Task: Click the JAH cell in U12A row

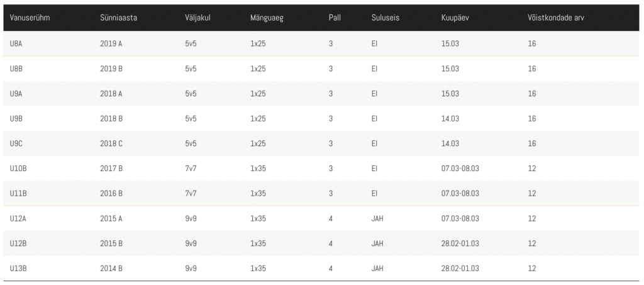Action: 377,218
